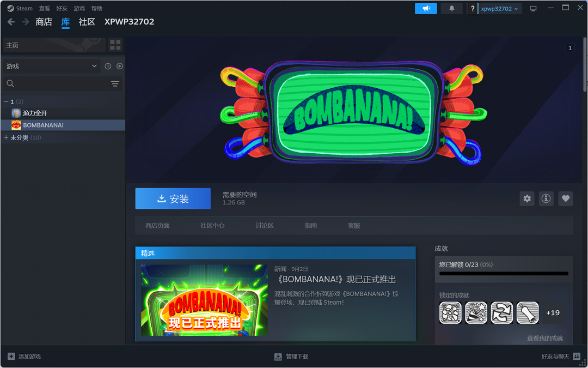Click the downloads tray icon
Viewport: 588px width, 368px height.
[x=278, y=357]
